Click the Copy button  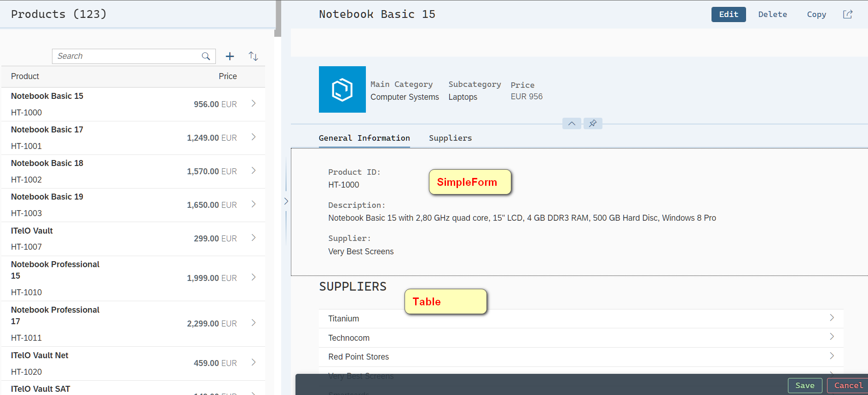(816, 14)
